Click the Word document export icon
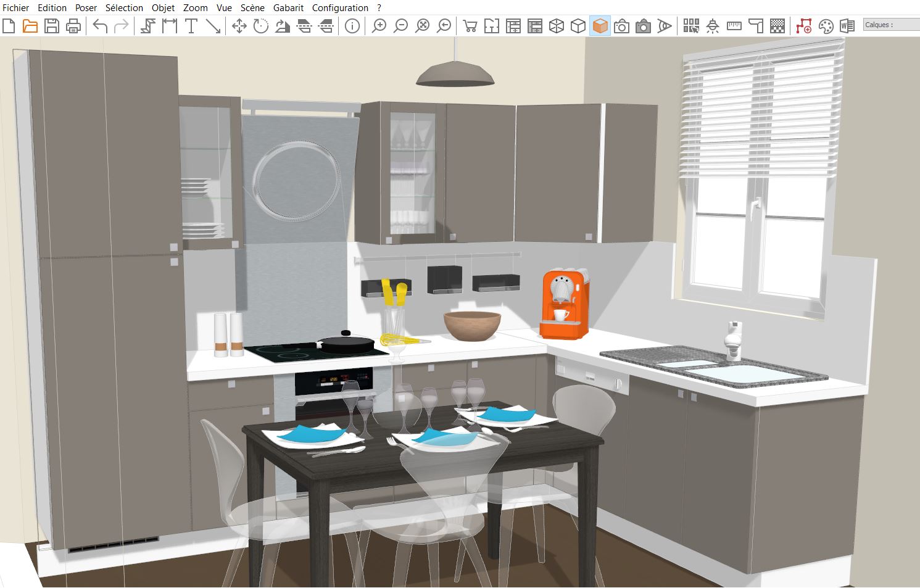 pos(847,26)
